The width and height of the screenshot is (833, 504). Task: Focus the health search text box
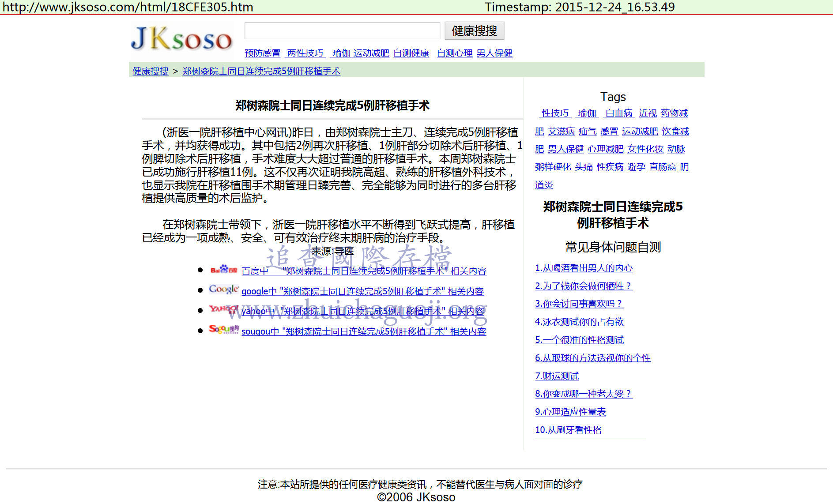pyautogui.click(x=342, y=31)
